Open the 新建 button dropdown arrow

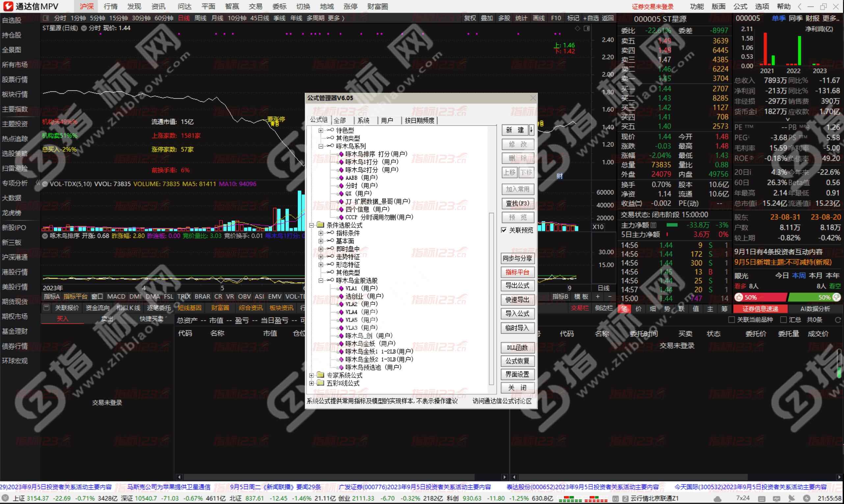coord(531,130)
